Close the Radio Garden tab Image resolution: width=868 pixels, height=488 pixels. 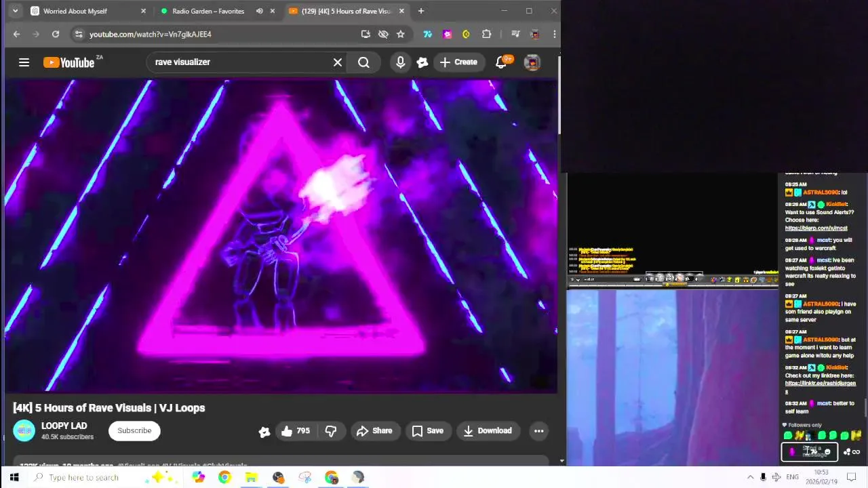pyautogui.click(x=273, y=11)
